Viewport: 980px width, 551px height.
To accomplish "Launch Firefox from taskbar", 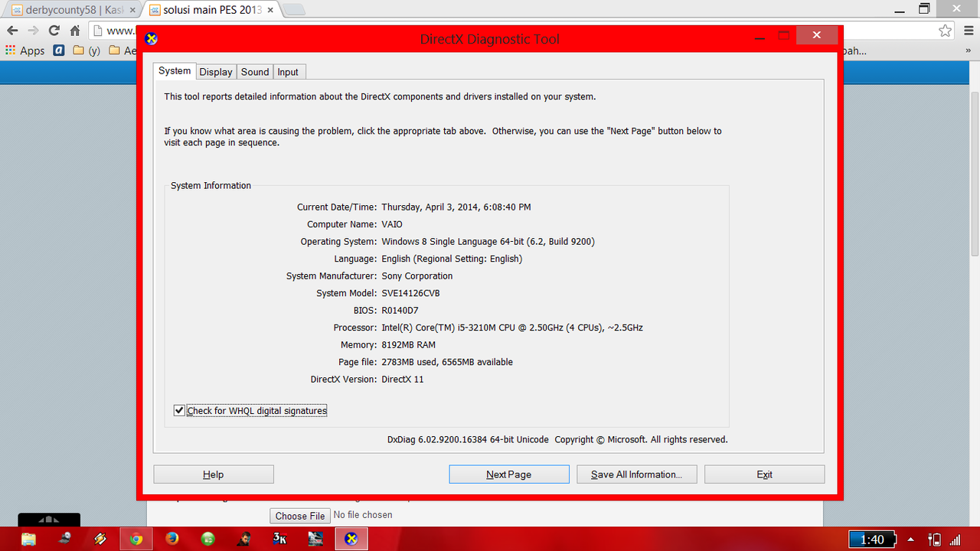I will pos(172,539).
